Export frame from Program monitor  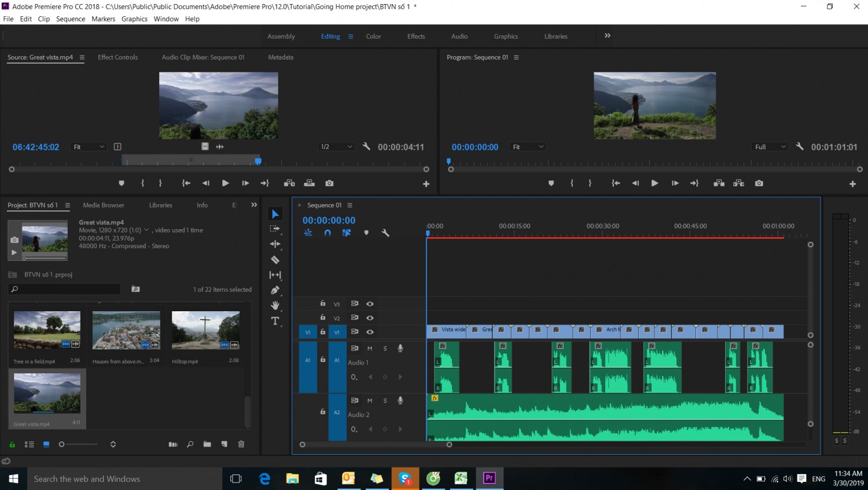[759, 183]
